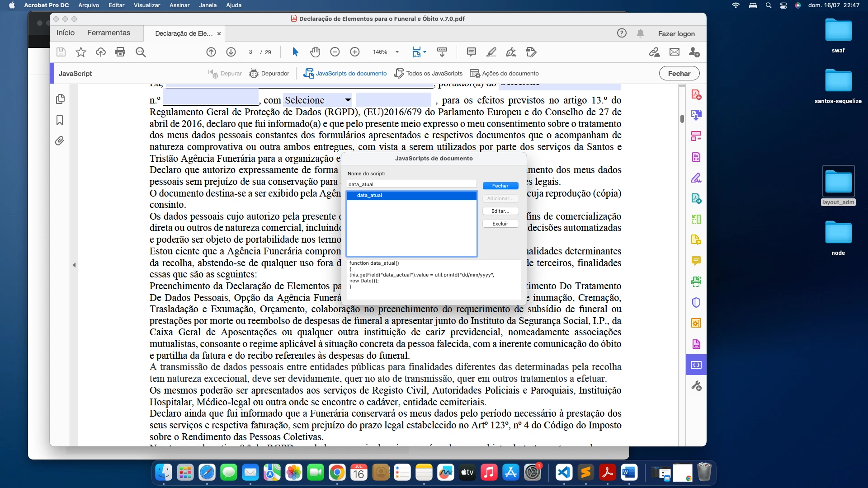This screenshot has width=868, height=488.
Task: Select the hand pan tool
Action: point(315,52)
